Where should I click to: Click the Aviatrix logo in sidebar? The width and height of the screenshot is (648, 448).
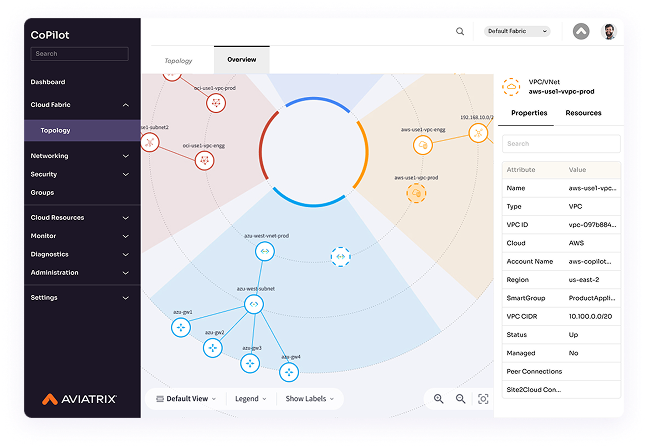(79, 399)
